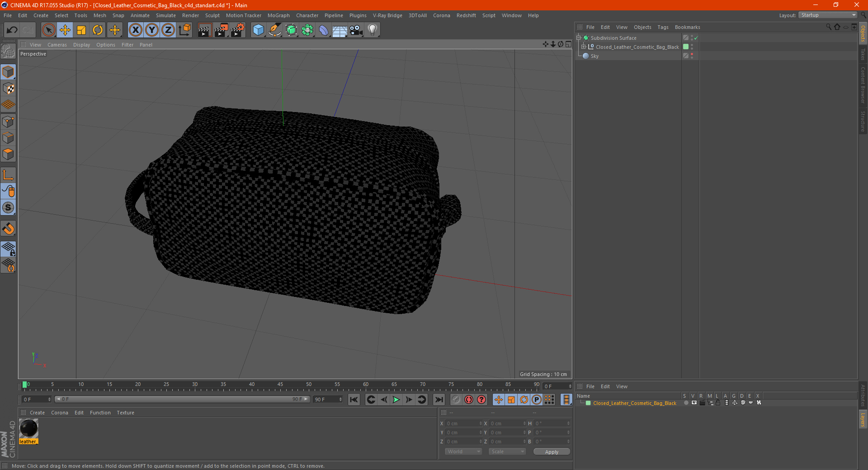868x470 pixels.
Task: Toggle Y axis lock
Action: click(152, 30)
